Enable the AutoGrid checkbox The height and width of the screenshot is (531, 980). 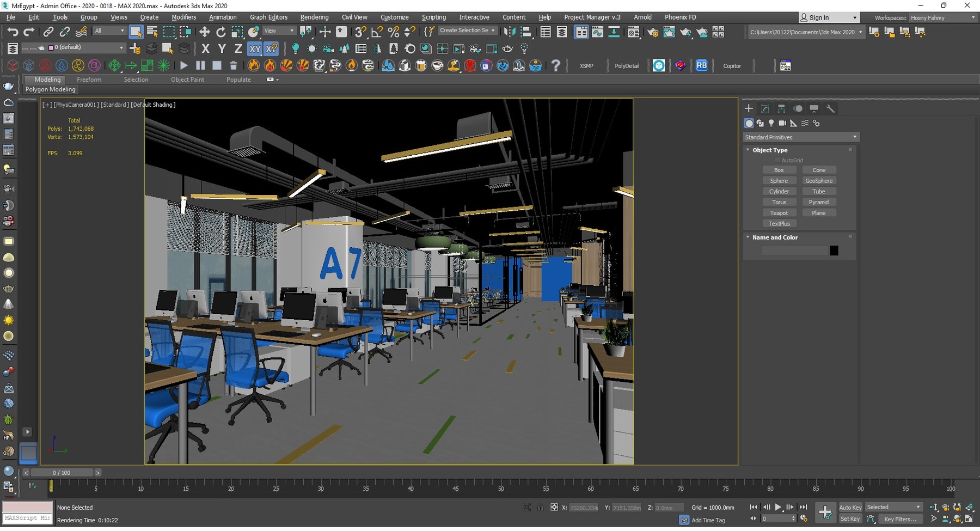(779, 160)
